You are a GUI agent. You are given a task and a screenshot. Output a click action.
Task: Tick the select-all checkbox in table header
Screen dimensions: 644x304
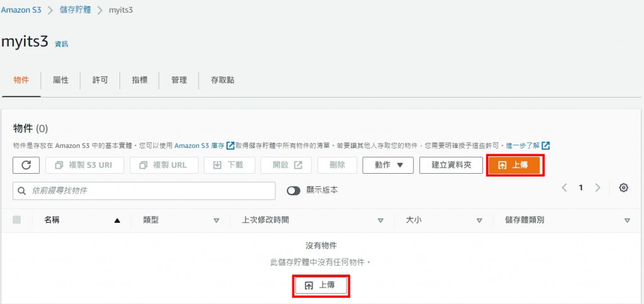pyautogui.click(x=17, y=220)
